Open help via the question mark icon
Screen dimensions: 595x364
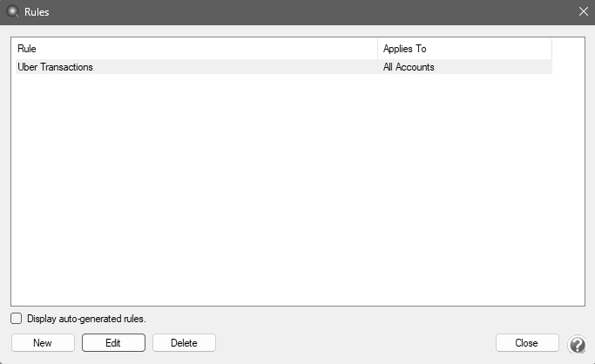point(577,344)
